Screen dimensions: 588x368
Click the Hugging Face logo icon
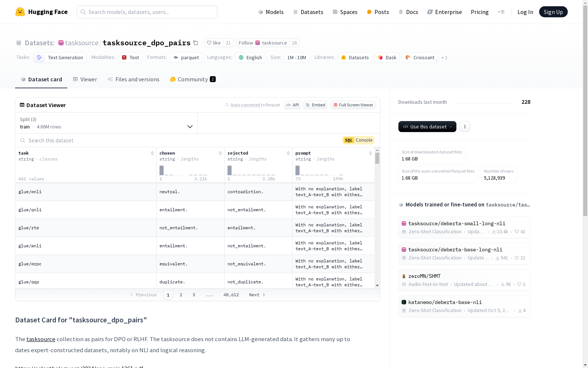coord(20,12)
